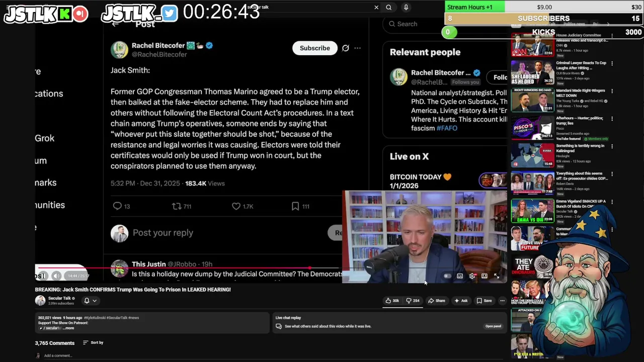Expand the notification options chevron next to the bell

94,301
